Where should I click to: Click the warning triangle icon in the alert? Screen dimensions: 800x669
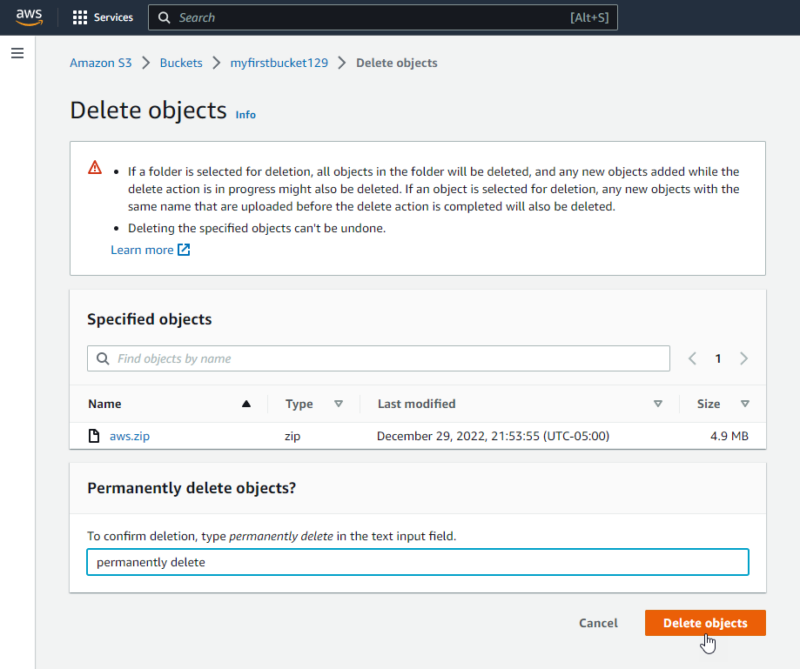tap(95, 169)
